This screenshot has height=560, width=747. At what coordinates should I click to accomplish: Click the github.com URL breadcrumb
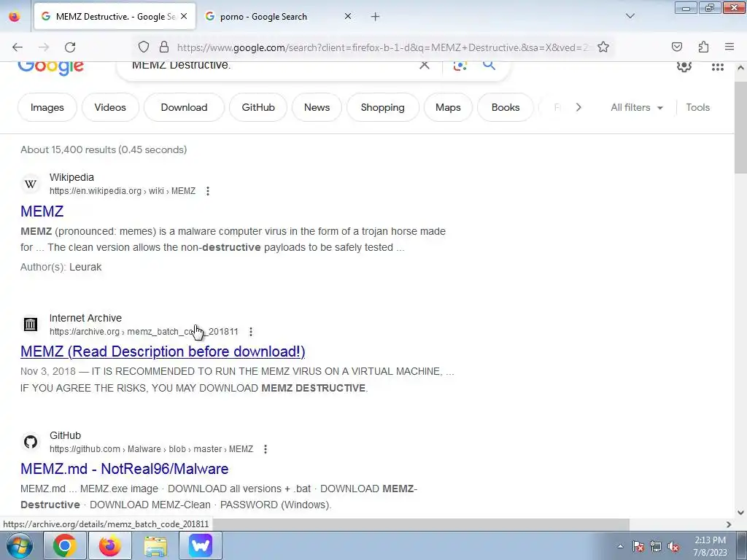coord(151,449)
